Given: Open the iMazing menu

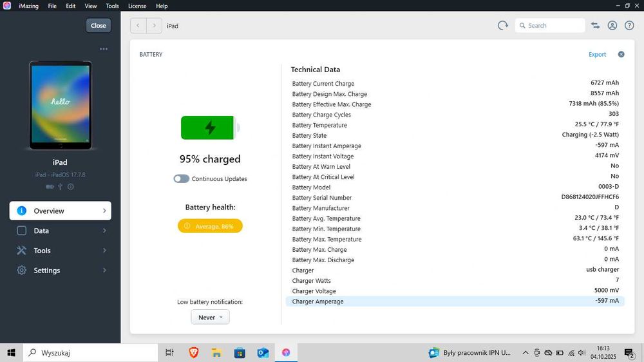Looking at the screenshot, I should point(28,6).
